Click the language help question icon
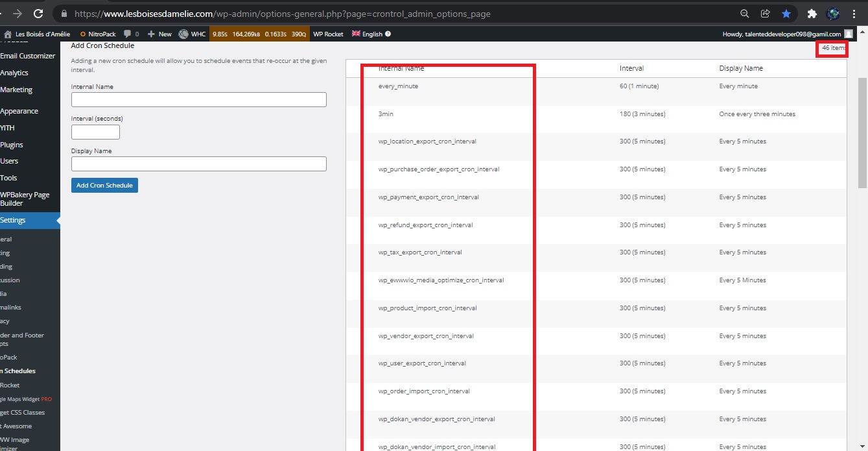The image size is (868, 451). coord(388,34)
